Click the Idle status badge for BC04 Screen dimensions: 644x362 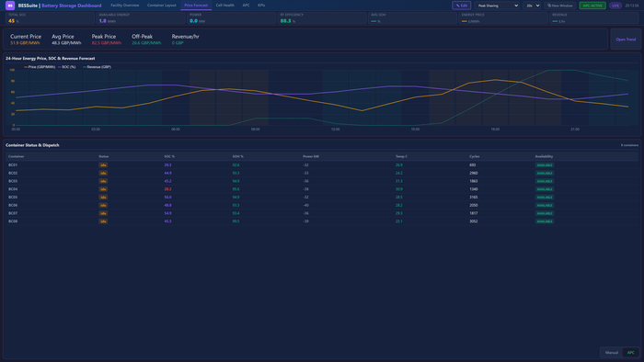(x=103, y=189)
